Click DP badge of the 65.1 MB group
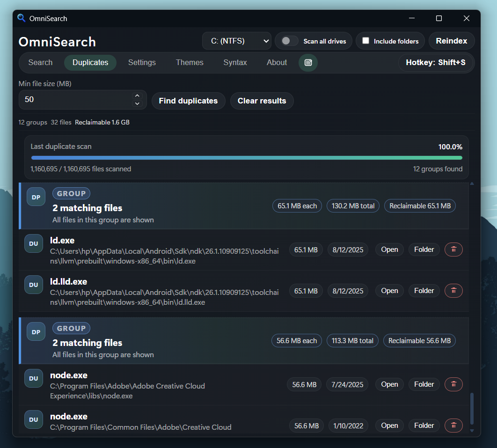 pos(36,197)
